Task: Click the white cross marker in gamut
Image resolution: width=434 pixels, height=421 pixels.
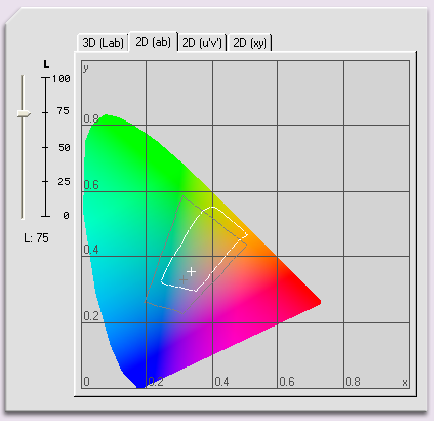Action: (191, 271)
